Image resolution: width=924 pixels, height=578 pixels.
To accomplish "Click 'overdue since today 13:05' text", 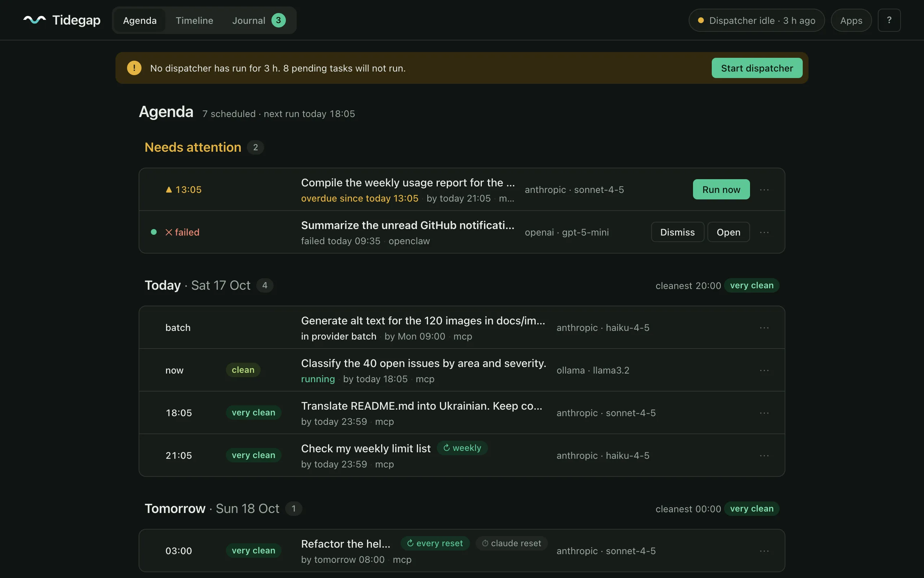I will pyautogui.click(x=359, y=198).
